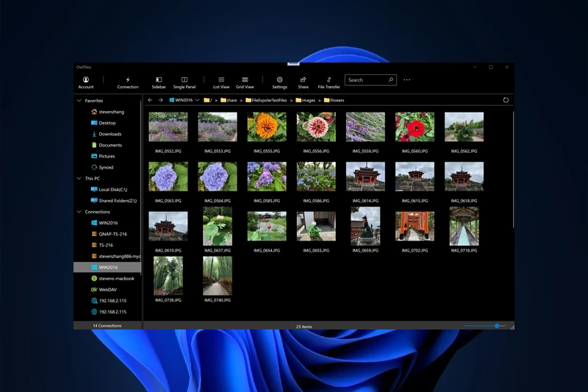Click the '14 Connections' status label

point(107,326)
